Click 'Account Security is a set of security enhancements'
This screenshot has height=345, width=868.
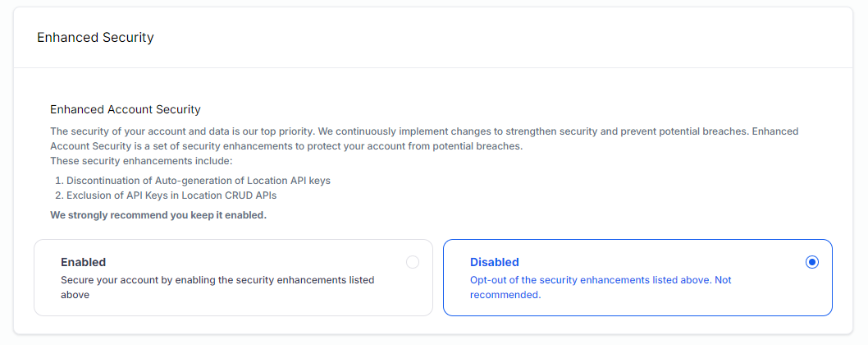(286, 146)
